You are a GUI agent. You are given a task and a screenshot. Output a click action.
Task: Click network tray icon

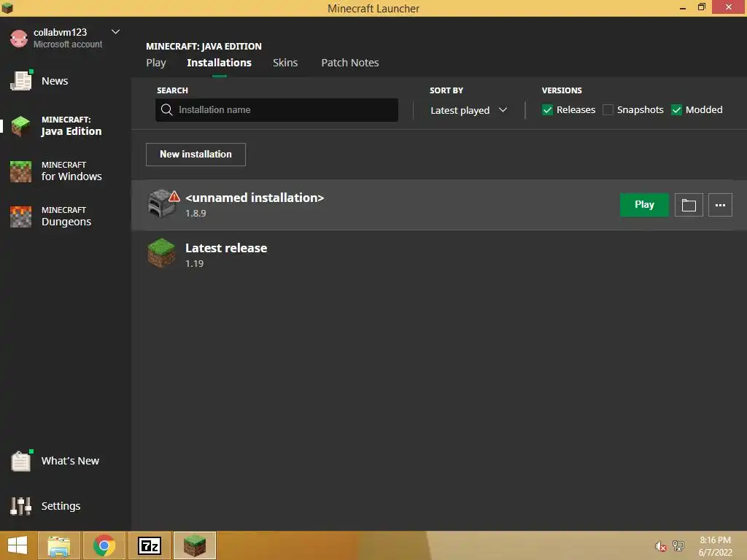click(678, 546)
